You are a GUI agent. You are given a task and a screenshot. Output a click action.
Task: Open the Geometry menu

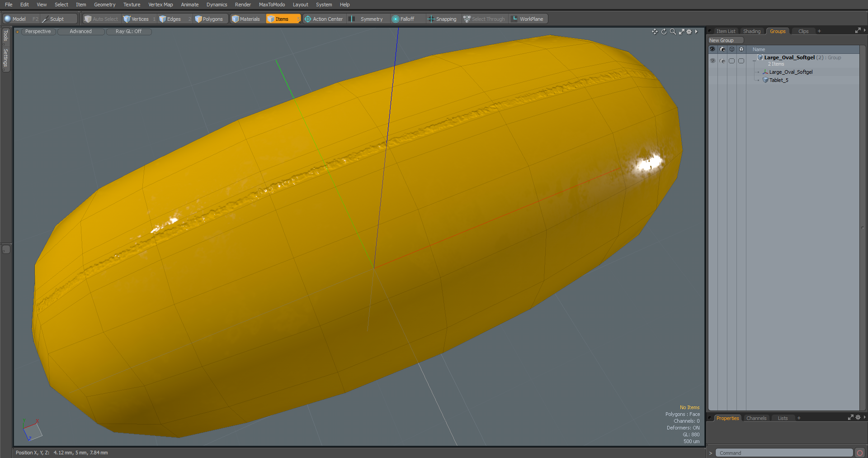pyautogui.click(x=104, y=5)
